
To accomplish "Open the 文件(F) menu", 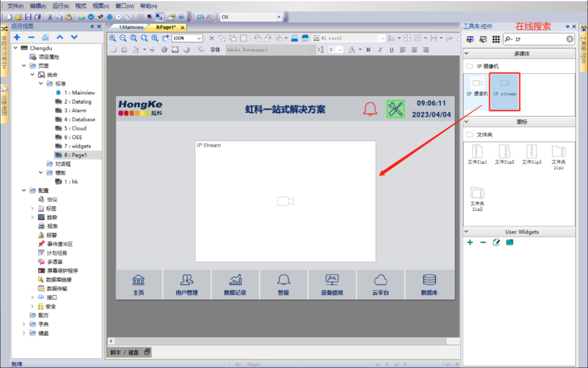I will pos(15,6).
